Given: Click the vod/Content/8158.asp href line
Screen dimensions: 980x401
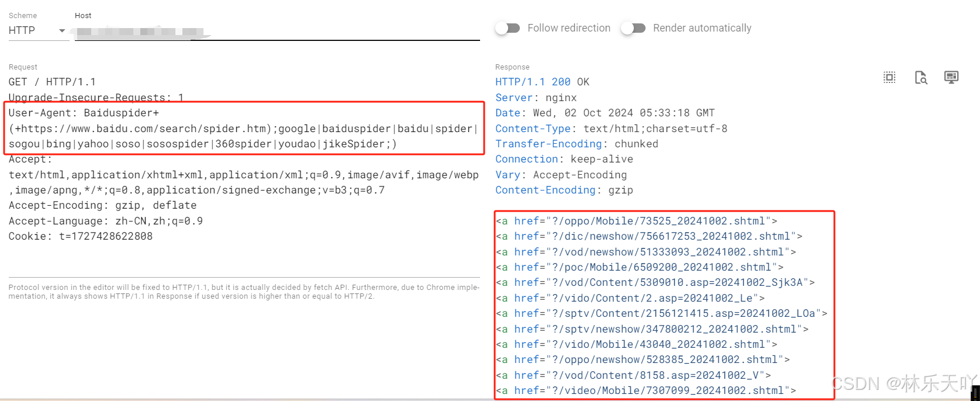Looking at the screenshot, I should tap(633, 375).
